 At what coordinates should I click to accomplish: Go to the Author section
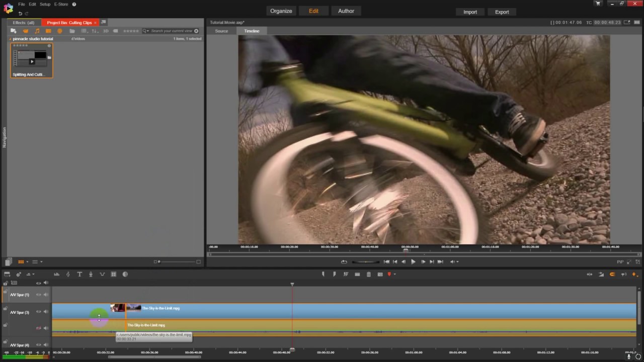pyautogui.click(x=346, y=11)
